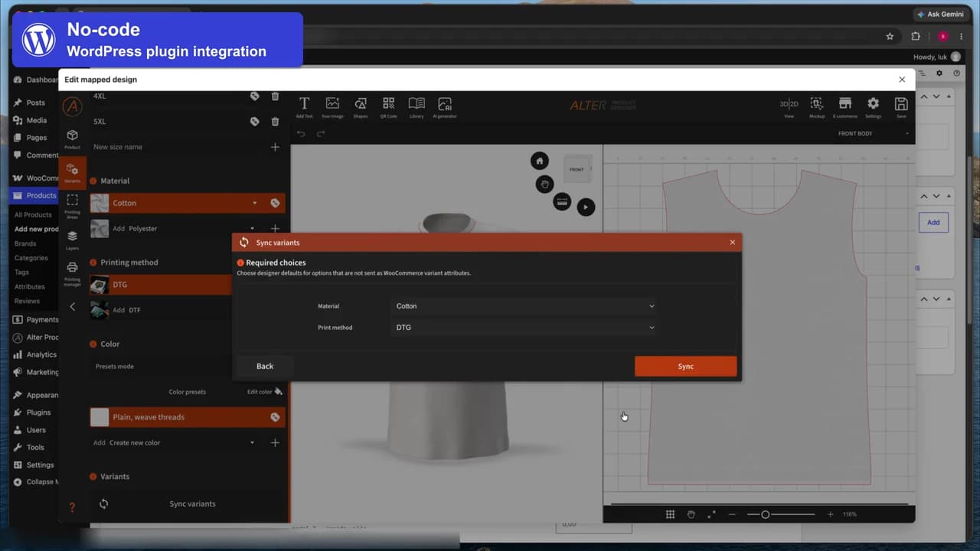
Task: Click the redo arrow below the toolbar
Action: [x=321, y=134]
